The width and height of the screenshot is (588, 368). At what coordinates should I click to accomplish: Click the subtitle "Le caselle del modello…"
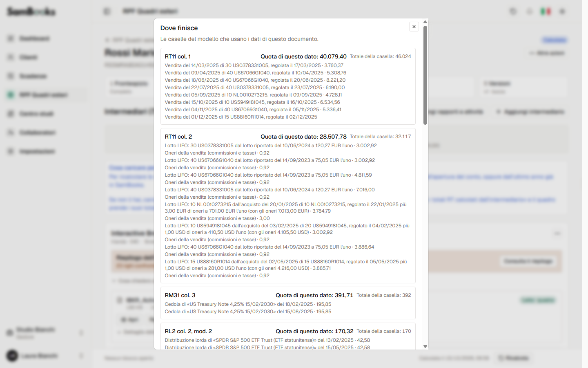point(239,39)
